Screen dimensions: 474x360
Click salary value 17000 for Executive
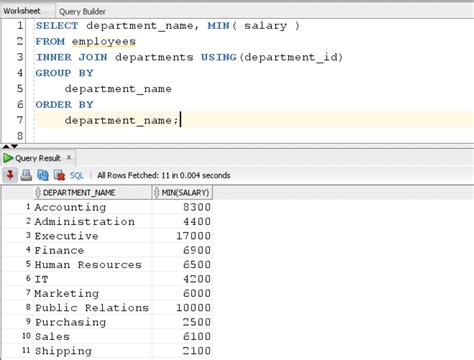click(x=182, y=236)
